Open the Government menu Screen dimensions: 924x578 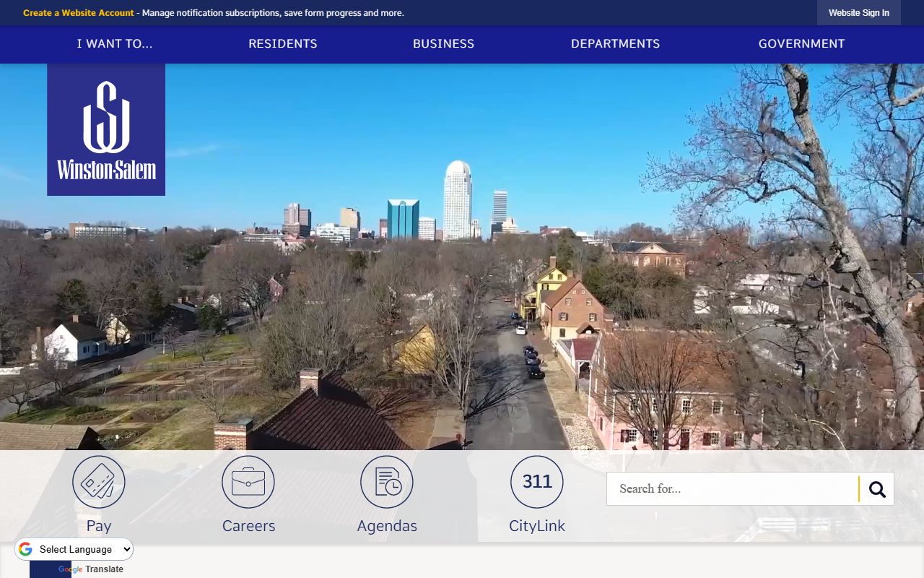pos(801,44)
